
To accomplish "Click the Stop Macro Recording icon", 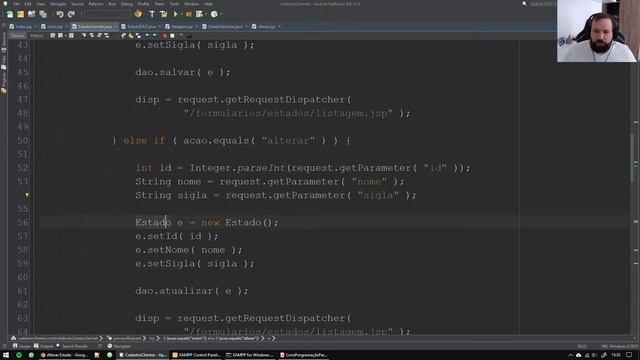I will coord(172,36).
